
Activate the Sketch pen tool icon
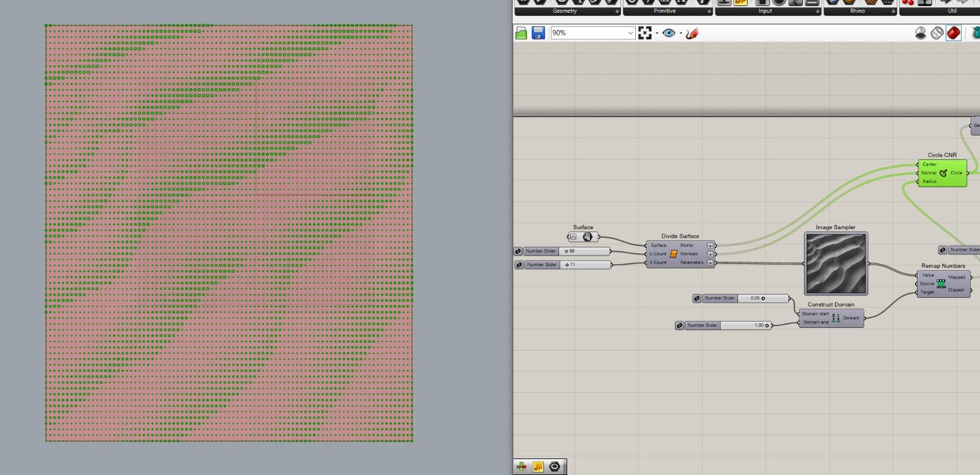(x=692, y=33)
